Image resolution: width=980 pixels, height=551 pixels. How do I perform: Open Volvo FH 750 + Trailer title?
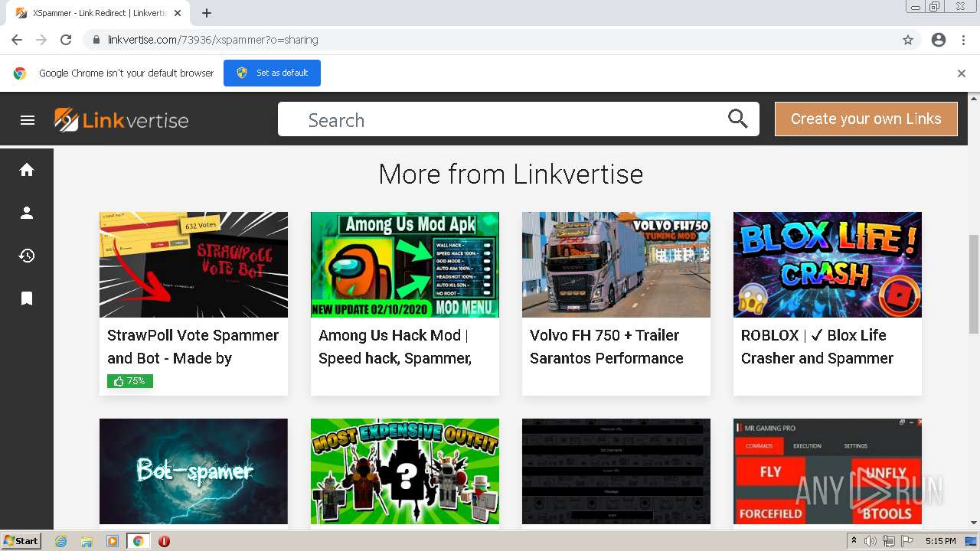606,347
